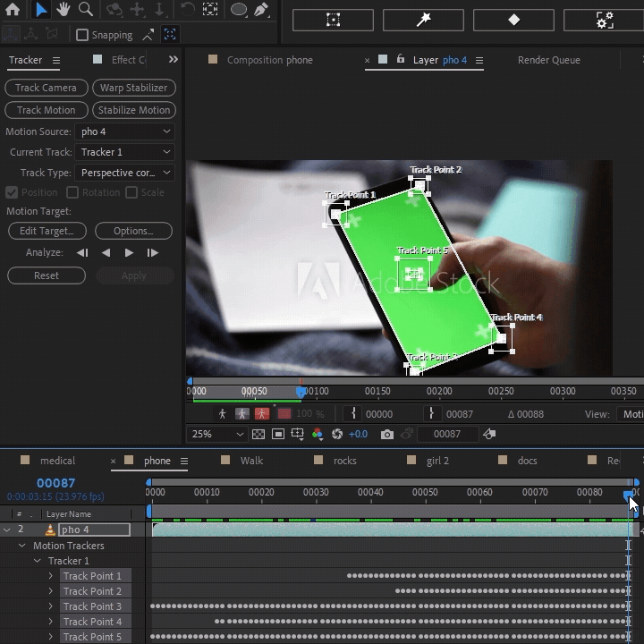Select the Pen tool
The height and width of the screenshot is (644, 644).
(x=262, y=10)
